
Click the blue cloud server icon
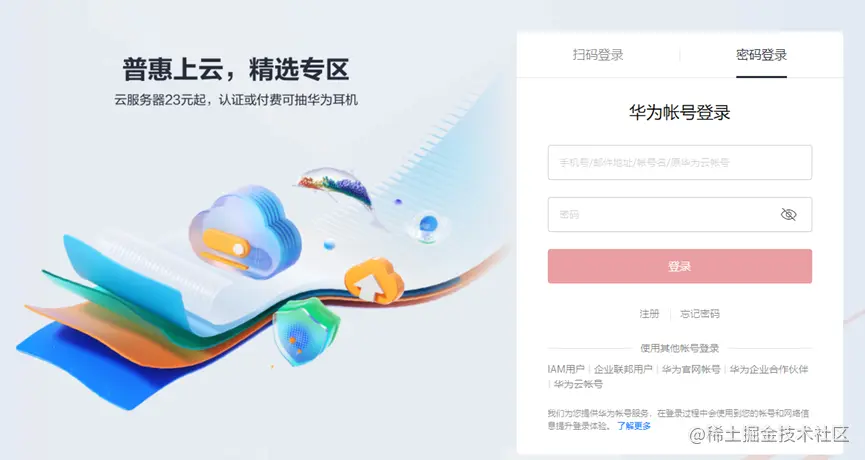pyautogui.click(x=245, y=231)
